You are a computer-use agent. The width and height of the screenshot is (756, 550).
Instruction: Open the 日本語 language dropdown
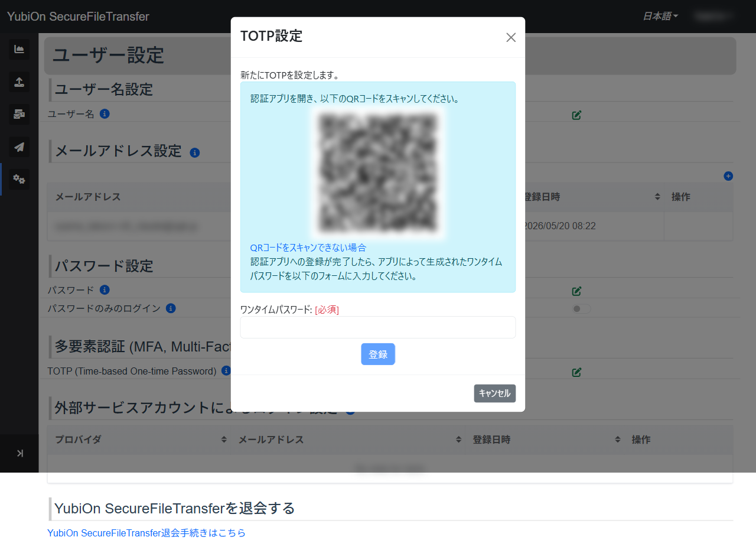660,17
